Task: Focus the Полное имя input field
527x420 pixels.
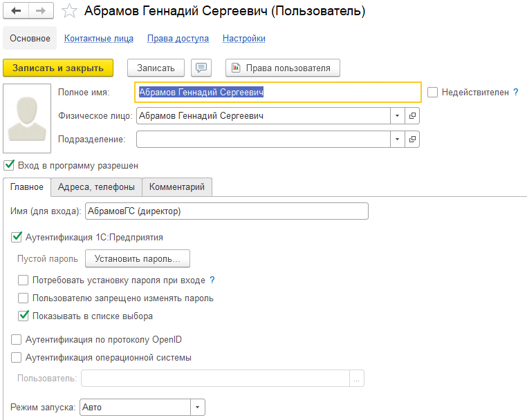Action: point(277,92)
